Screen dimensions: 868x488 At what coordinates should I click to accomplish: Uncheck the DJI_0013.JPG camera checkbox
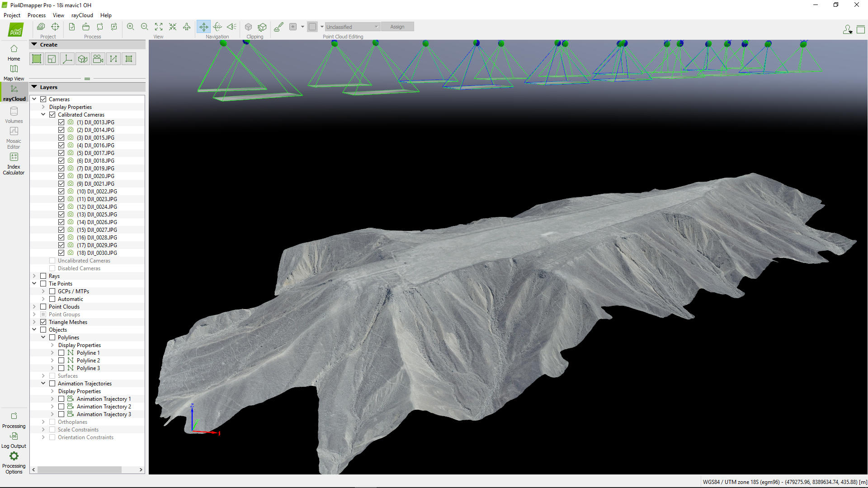(x=61, y=122)
